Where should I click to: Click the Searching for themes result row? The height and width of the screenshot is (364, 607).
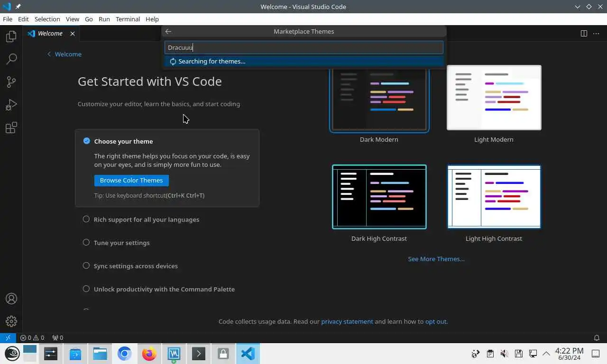tap(304, 61)
